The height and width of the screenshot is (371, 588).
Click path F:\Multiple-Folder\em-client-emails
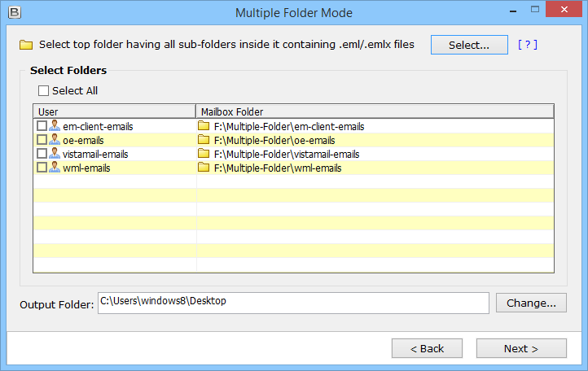click(x=289, y=127)
